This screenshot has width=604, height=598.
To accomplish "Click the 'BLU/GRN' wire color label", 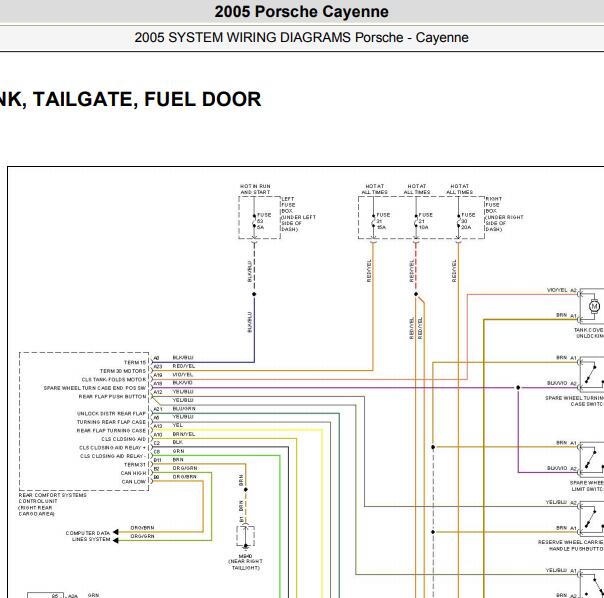I will pyautogui.click(x=184, y=408).
